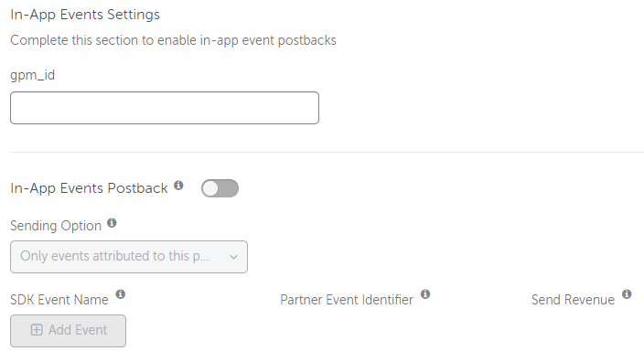Focus the gpm_id text field

coord(165,108)
